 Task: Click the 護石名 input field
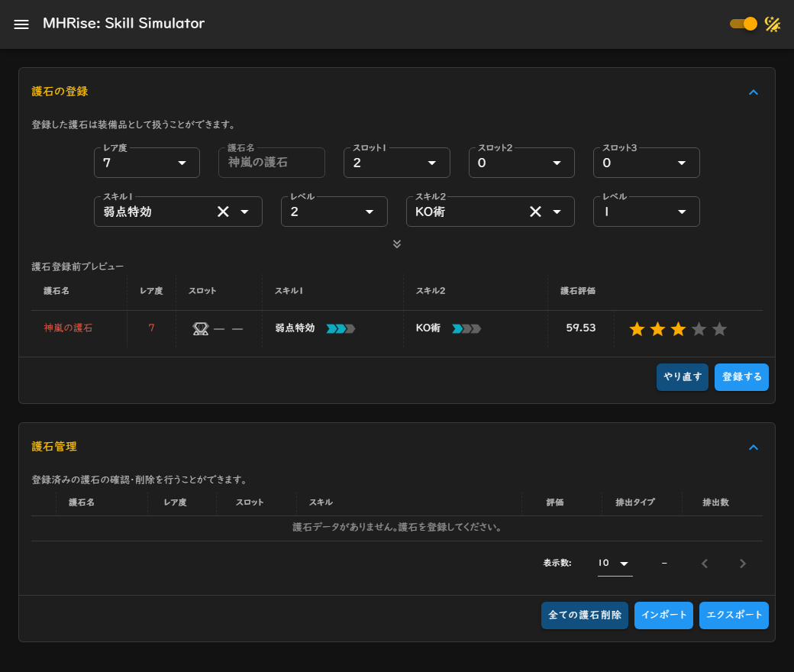(x=271, y=163)
